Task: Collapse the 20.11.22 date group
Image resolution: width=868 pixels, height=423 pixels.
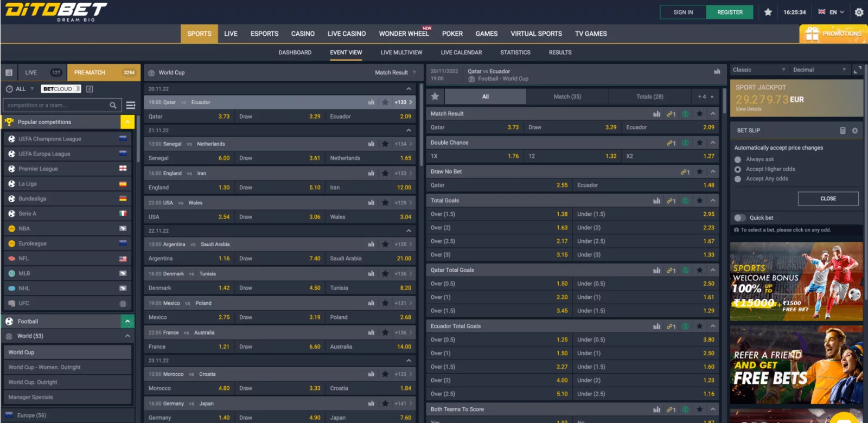Action: pyautogui.click(x=409, y=89)
